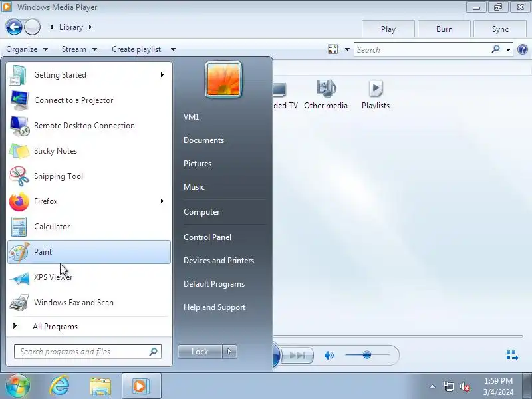Click the Media Player search field
The image size is (532, 399).
click(x=422, y=49)
